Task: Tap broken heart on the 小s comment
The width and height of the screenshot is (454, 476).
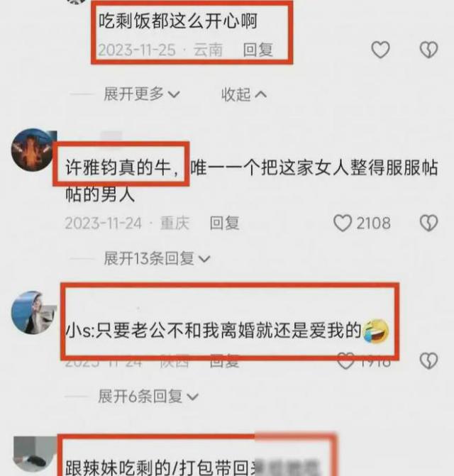Action: pos(428,361)
